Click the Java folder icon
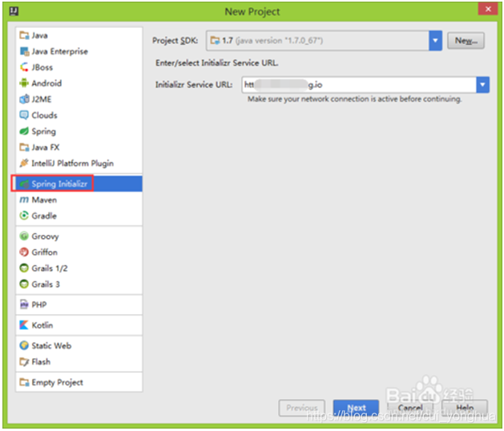504x431 pixels. pyautogui.click(x=24, y=35)
